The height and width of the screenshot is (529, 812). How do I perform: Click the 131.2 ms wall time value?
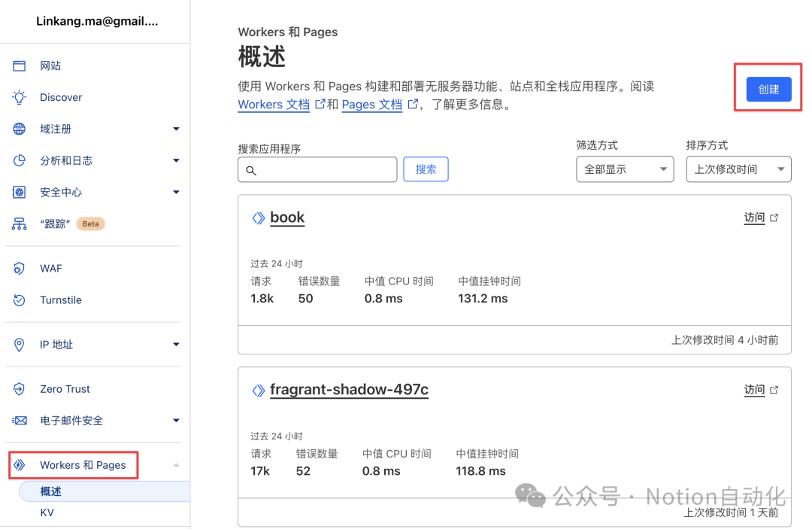pyautogui.click(x=483, y=299)
